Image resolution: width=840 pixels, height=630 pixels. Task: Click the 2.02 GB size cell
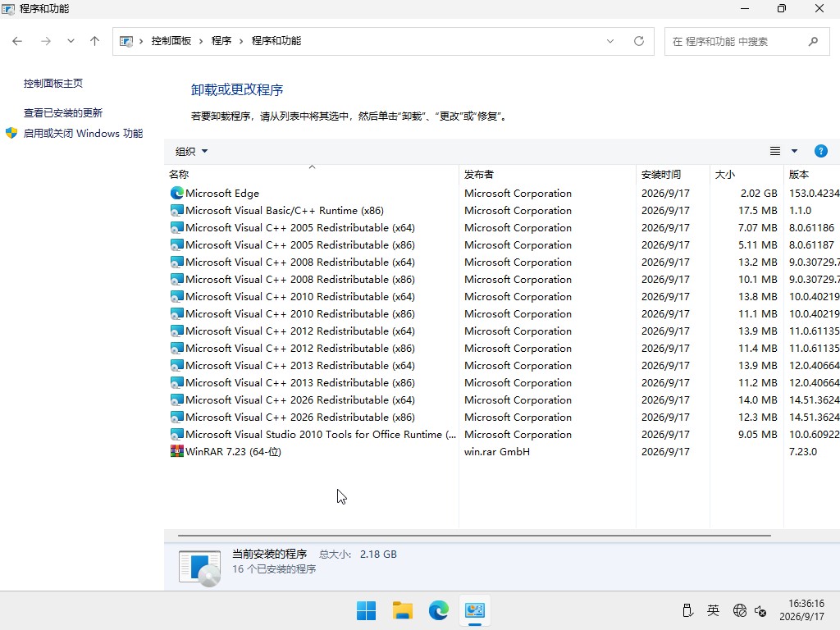click(759, 193)
